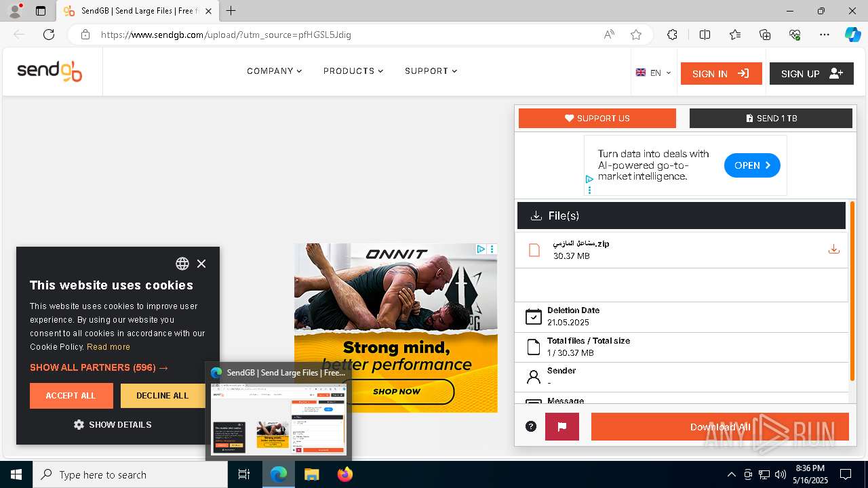Image resolution: width=868 pixels, height=488 pixels.
Task: Show hidden system tray icons
Action: [x=731, y=474]
